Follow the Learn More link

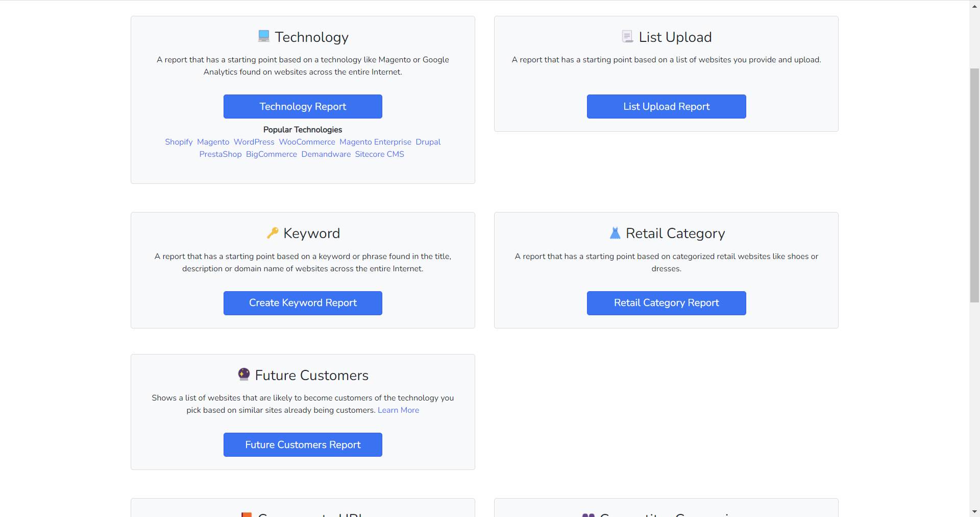(x=398, y=410)
